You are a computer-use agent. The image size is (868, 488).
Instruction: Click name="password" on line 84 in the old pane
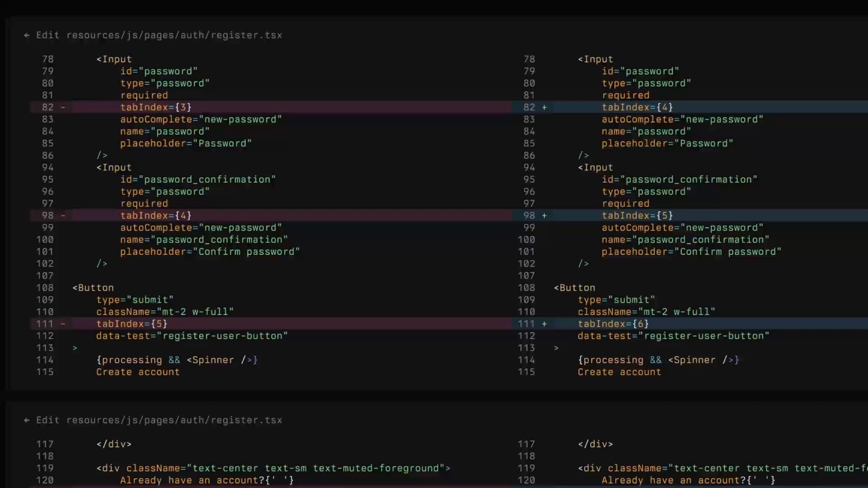tap(165, 132)
